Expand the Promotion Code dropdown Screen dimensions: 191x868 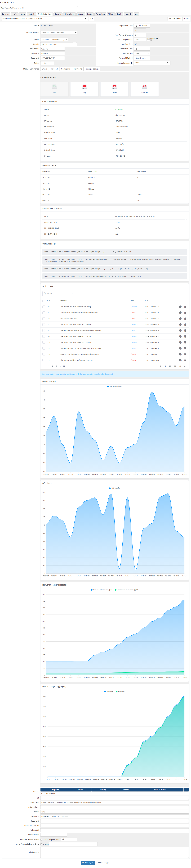[152, 63]
